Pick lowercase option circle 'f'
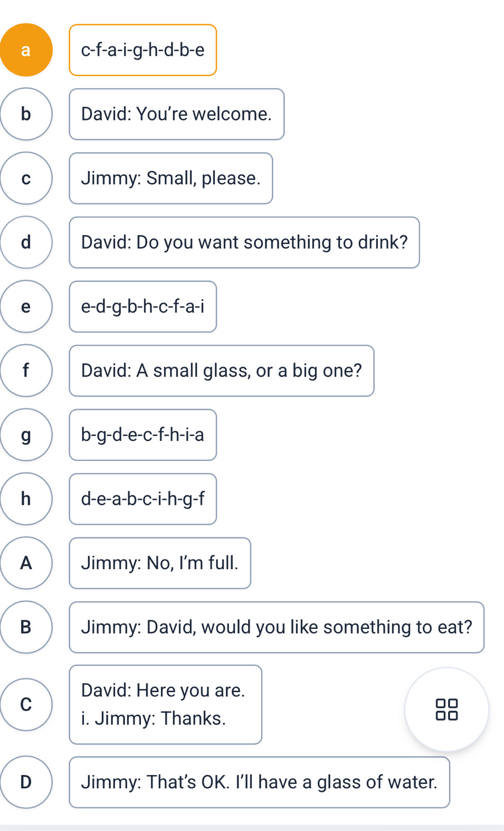 pos(26,371)
